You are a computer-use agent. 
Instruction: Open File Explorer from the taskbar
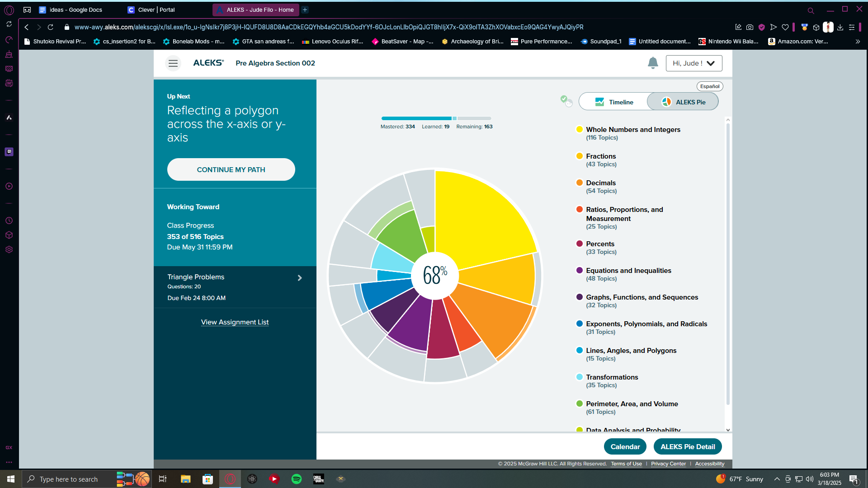(x=185, y=479)
